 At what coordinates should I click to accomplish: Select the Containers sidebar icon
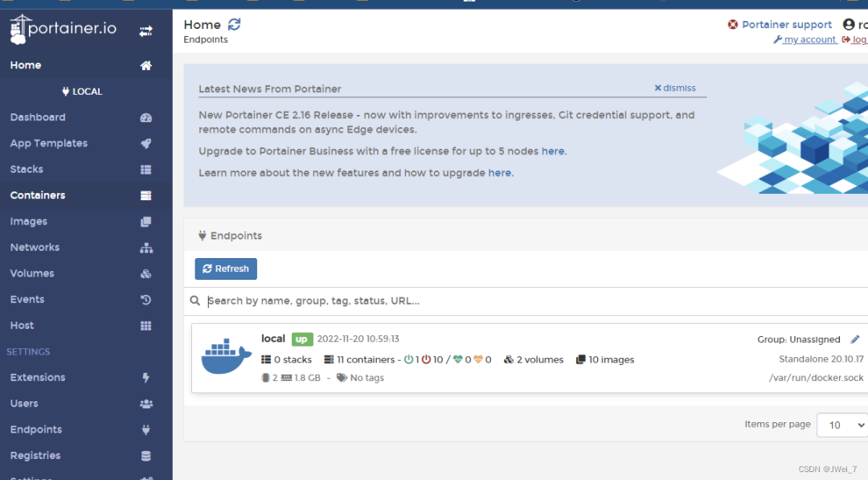[145, 195]
